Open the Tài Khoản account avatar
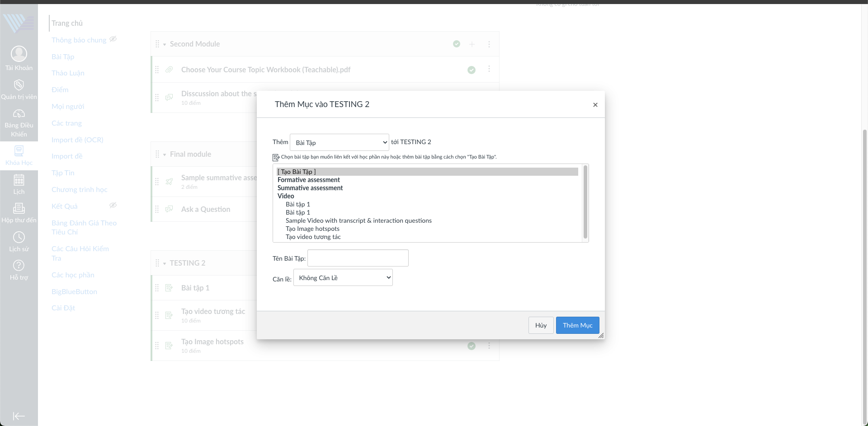 [x=19, y=54]
